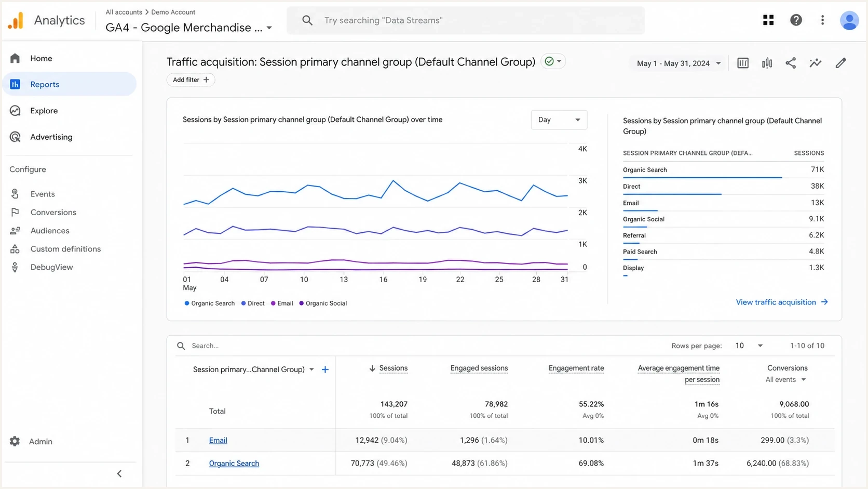Click the Events icon under Configure
Screen dimensions: 868x489
coord(15,194)
